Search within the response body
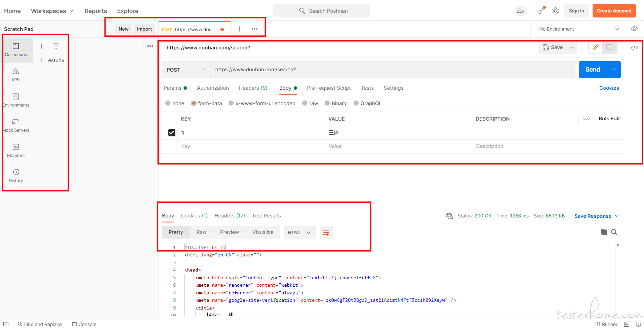644x328 pixels. 614,232
